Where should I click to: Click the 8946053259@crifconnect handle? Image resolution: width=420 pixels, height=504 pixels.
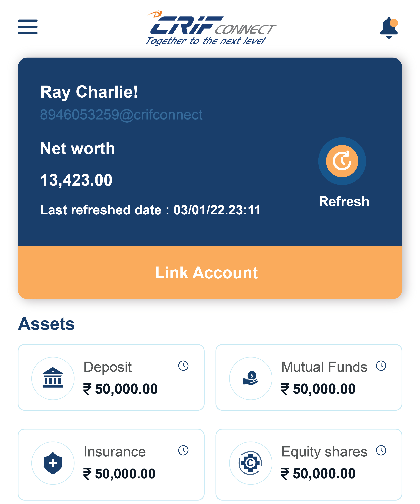coord(121,115)
